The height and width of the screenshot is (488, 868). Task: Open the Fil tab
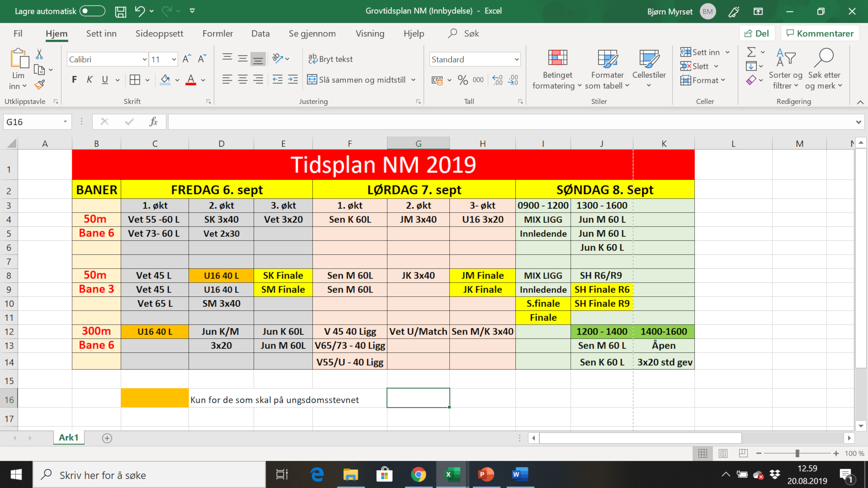[x=18, y=33]
